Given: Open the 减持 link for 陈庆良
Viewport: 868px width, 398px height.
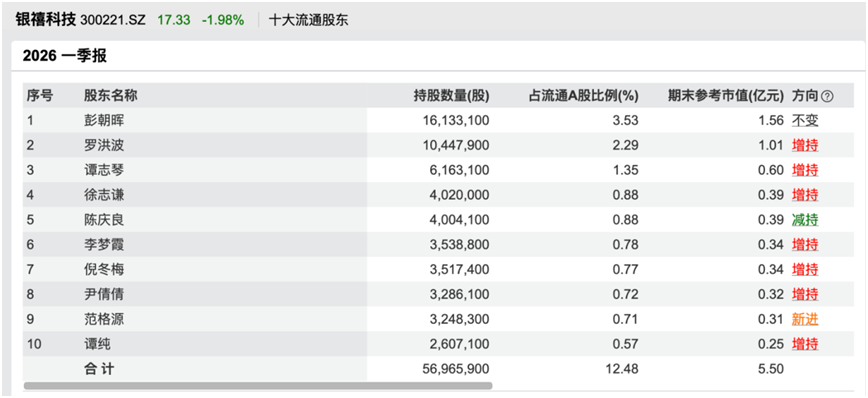Looking at the screenshot, I should coord(805,220).
